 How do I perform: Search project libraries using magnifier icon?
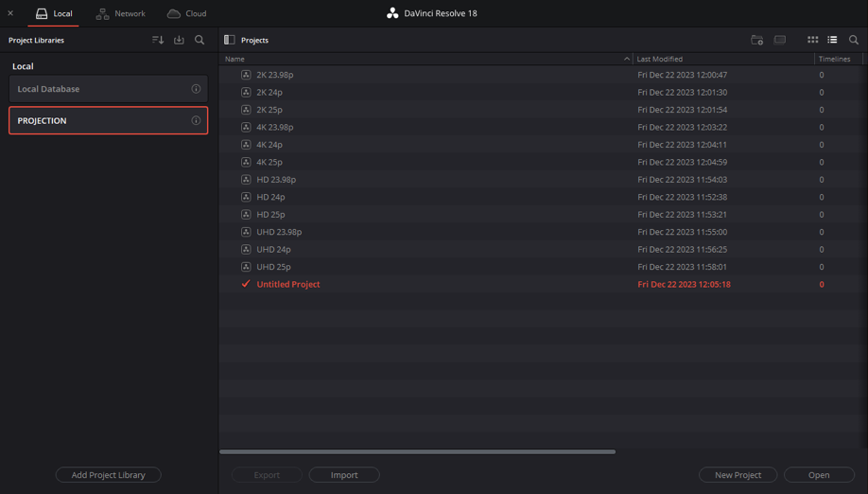coord(200,40)
